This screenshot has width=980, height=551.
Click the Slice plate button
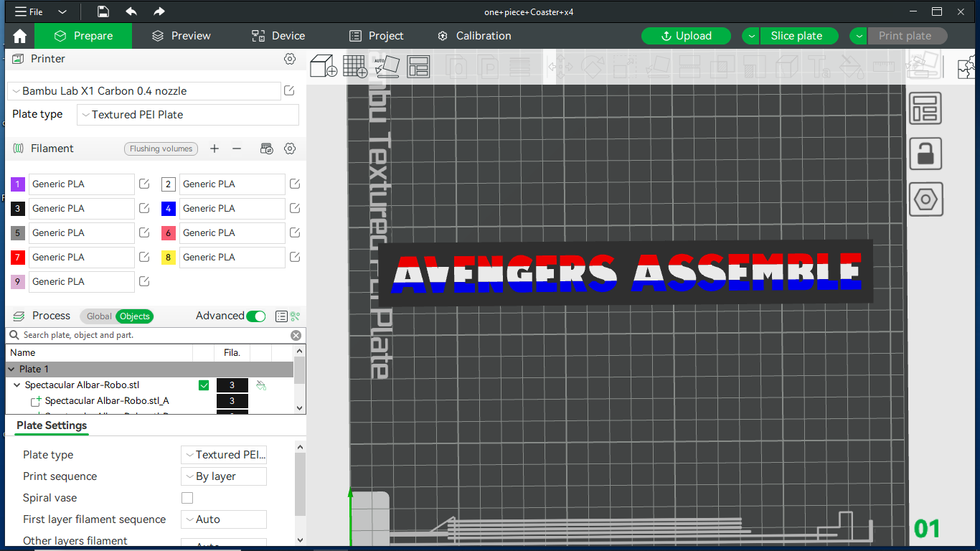800,36
